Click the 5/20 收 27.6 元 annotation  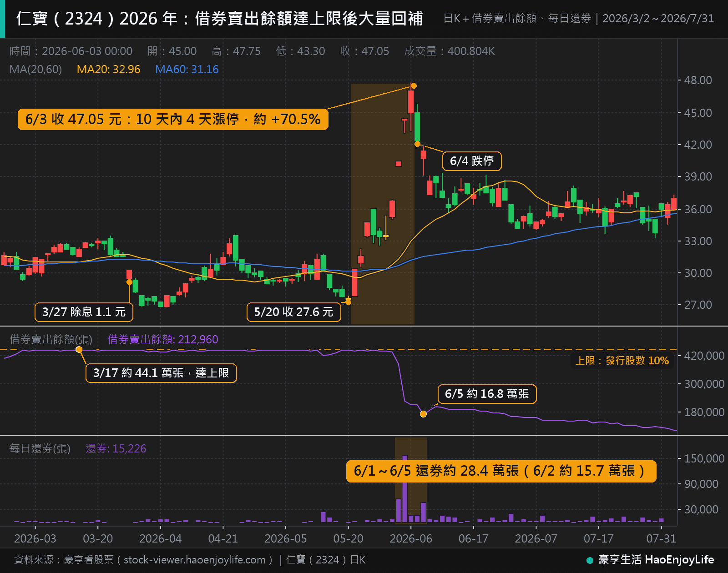click(294, 312)
